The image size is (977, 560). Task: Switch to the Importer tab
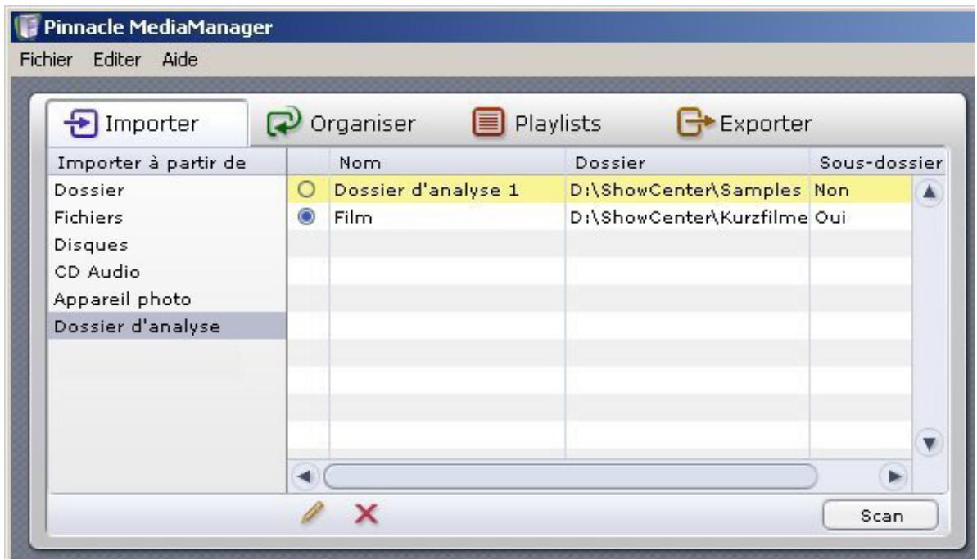click(x=147, y=124)
